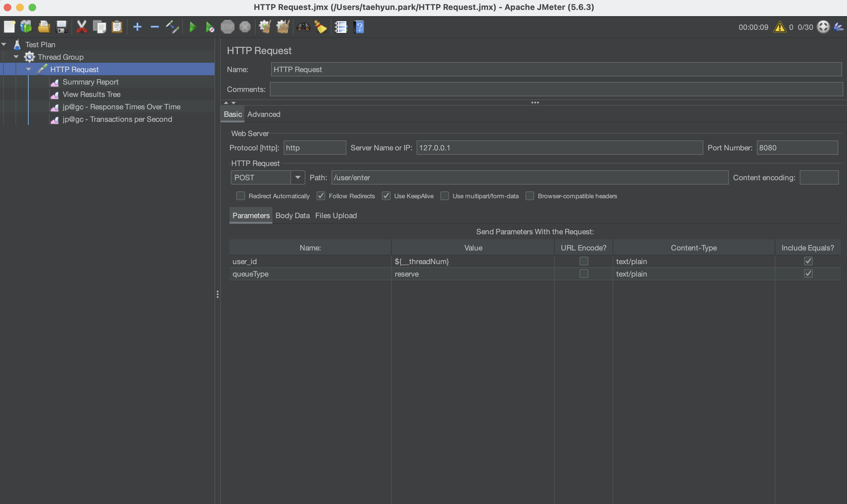This screenshot has height=504, width=847.
Task: Select View Results Tree listener
Action: 91,94
